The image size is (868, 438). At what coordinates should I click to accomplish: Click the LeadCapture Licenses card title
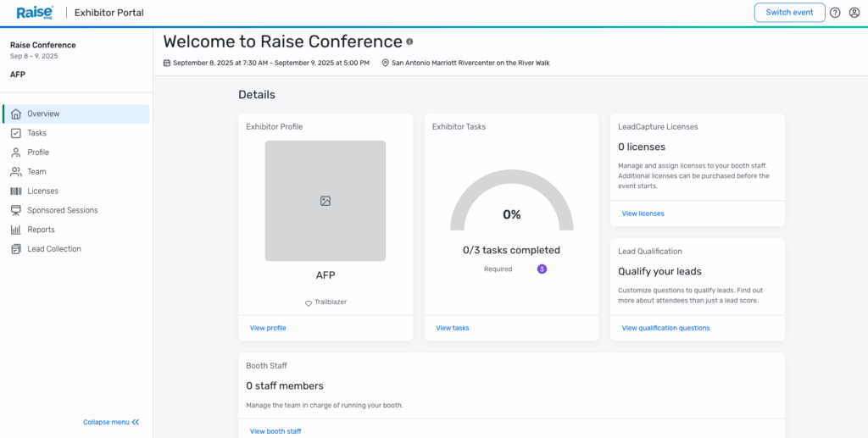(x=658, y=126)
